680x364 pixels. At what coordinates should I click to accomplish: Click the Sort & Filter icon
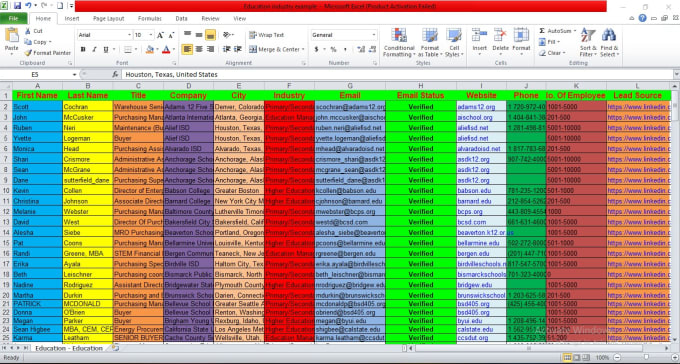click(588, 36)
